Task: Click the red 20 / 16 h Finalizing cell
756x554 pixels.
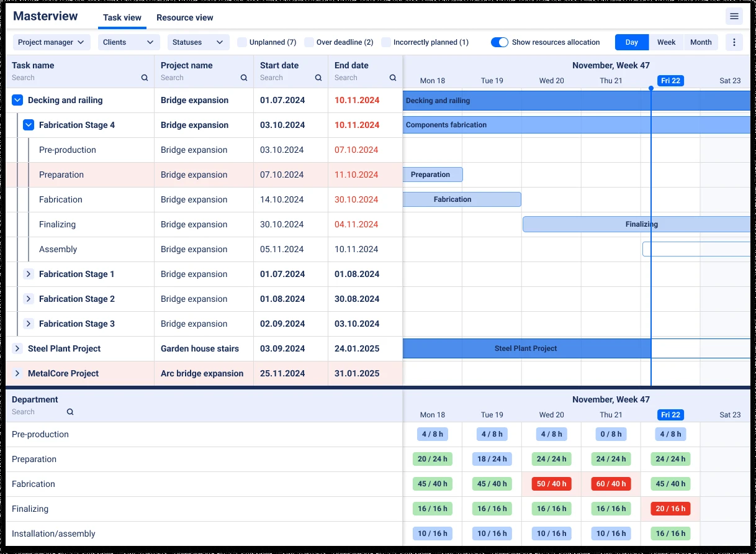Action: 670,509
